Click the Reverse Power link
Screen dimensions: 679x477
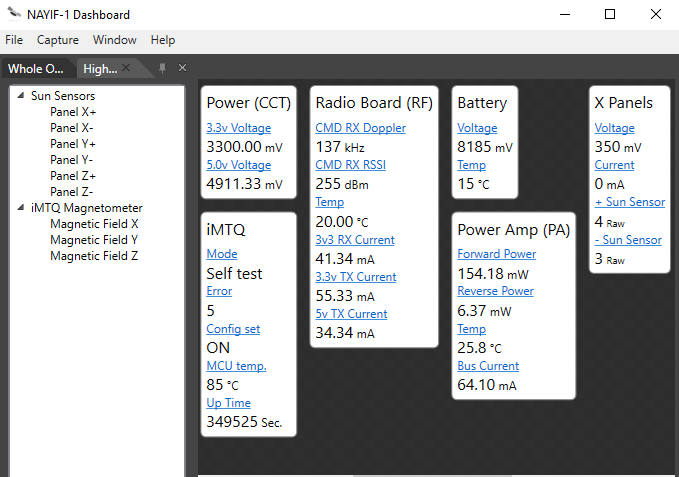(495, 291)
